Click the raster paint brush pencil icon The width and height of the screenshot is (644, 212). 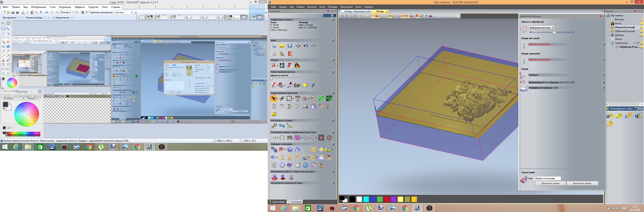pos(274,85)
